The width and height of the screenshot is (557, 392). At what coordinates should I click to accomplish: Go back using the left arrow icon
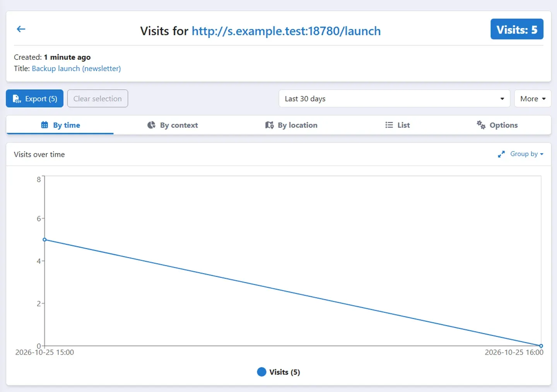[x=21, y=29]
